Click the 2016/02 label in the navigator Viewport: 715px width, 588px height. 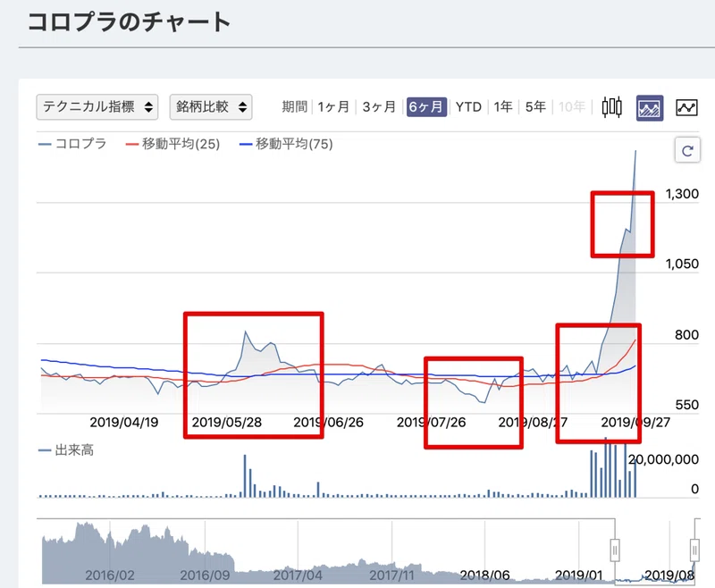coord(110,575)
